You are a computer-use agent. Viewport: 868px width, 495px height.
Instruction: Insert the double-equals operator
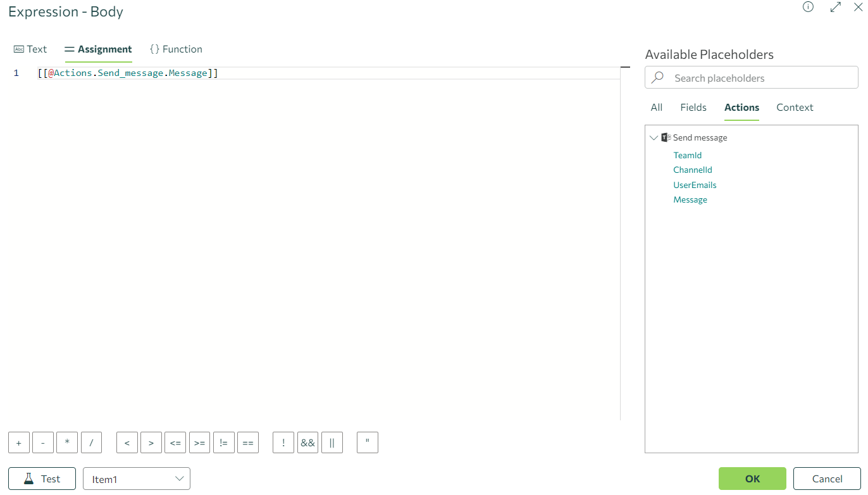tap(248, 442)
